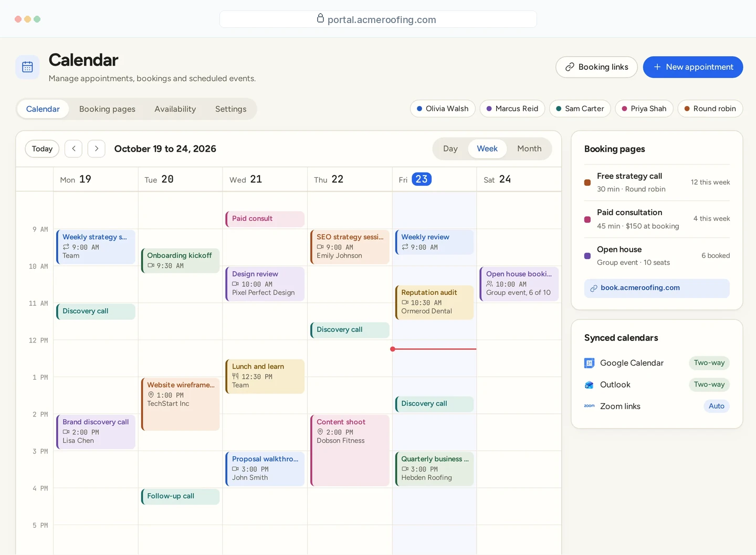Click the repeat icon on Weekly review event
The height and width of the screenshot is (555, 756).
405,247
